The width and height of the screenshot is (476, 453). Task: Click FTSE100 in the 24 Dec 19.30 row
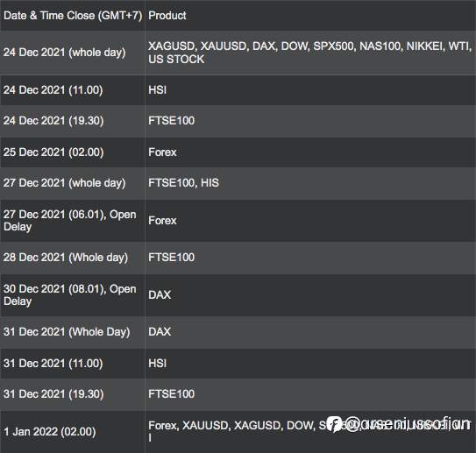(x=172, y=121)
